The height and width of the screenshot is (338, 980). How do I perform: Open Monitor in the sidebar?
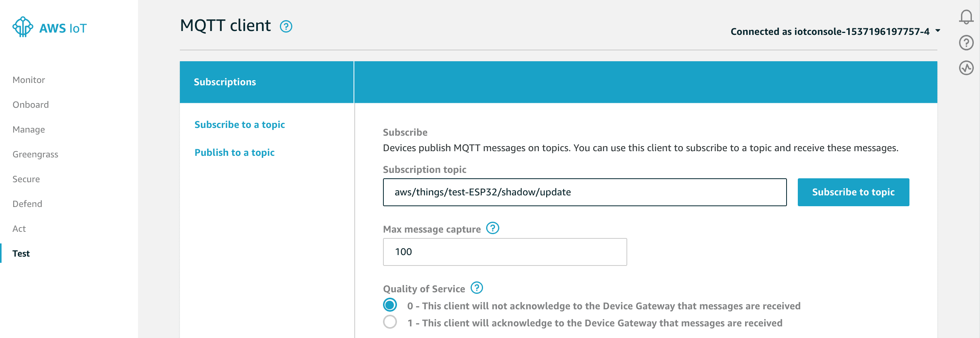click(29, 80)
